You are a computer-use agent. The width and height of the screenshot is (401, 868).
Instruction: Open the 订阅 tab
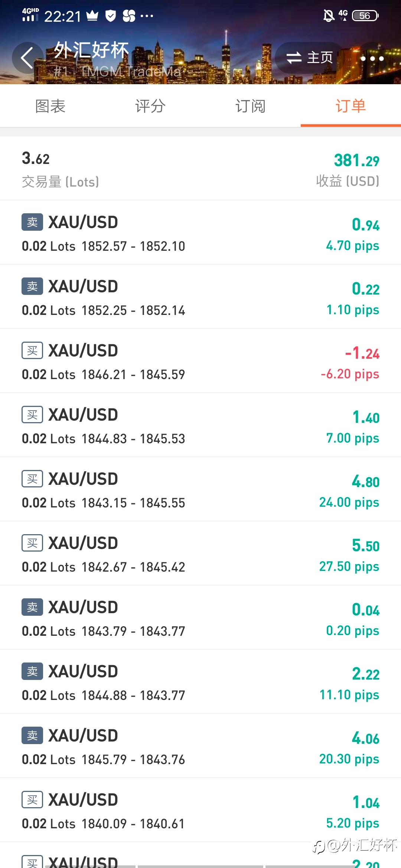(251, 106)
